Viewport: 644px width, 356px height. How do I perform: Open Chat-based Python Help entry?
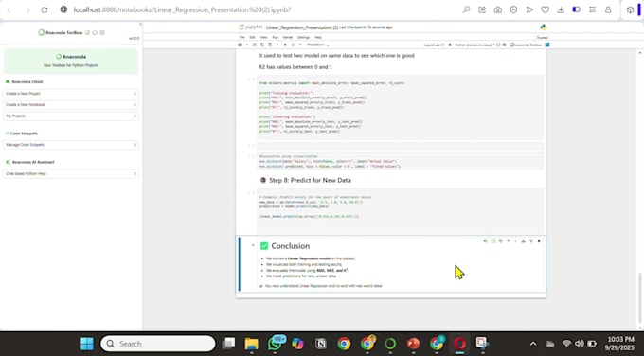tap(71, 173)
